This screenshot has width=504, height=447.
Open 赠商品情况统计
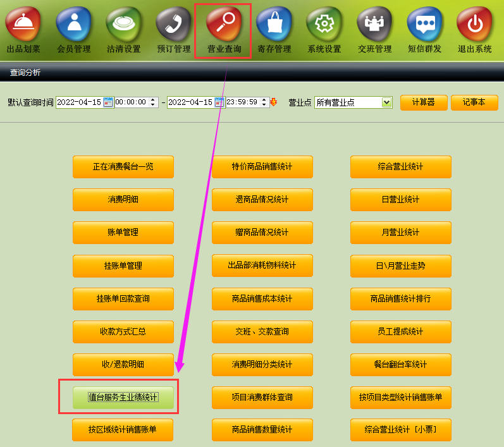262,232
